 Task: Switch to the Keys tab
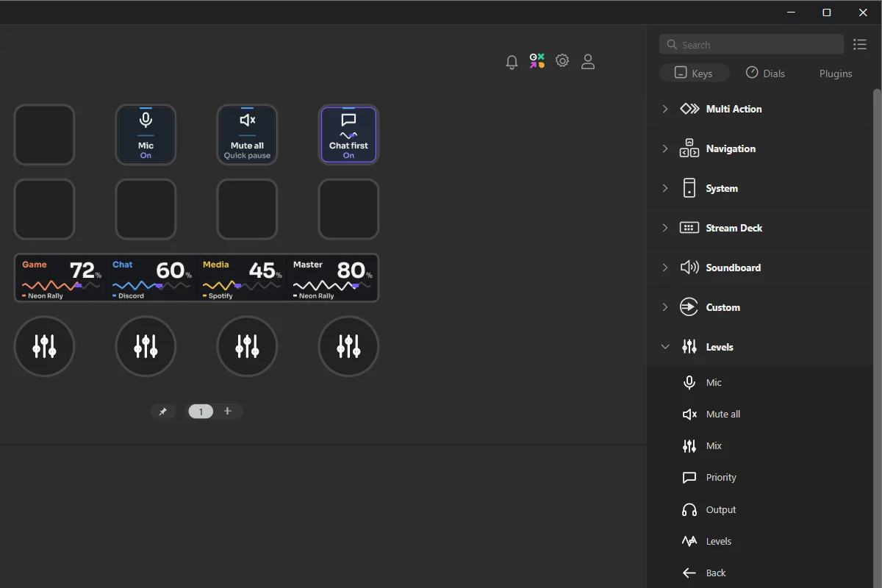pos(694,73)
